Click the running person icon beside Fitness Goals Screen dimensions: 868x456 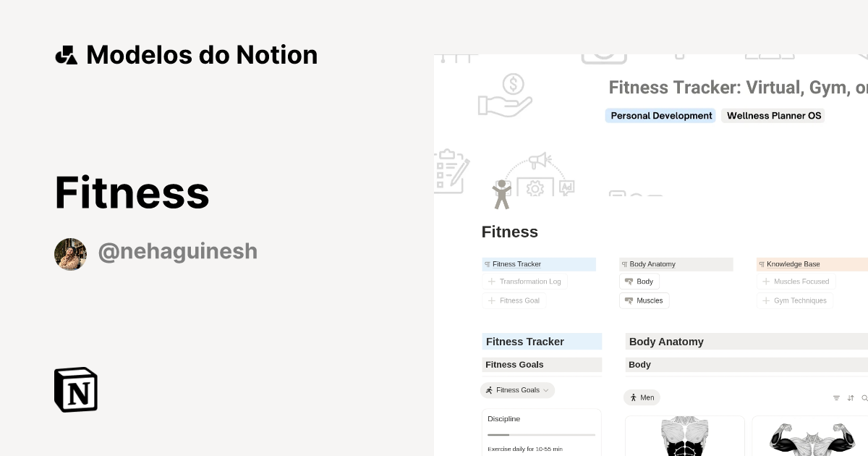489,390
